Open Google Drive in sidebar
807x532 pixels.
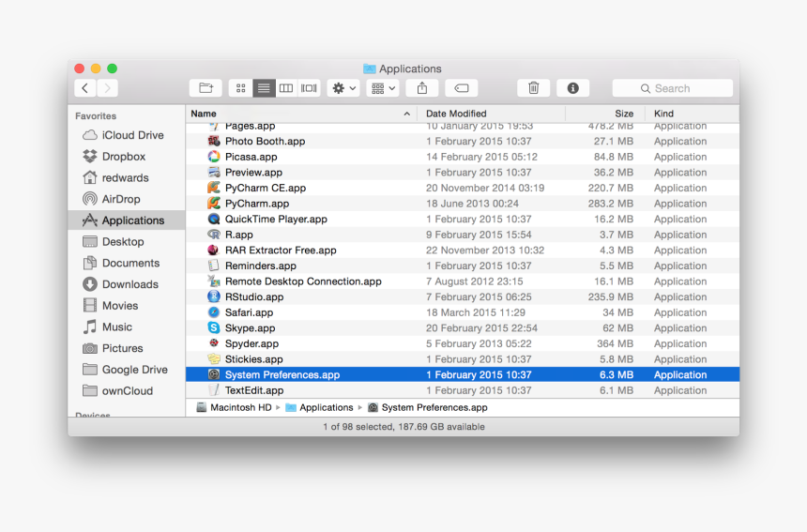(x=127, y=370)
